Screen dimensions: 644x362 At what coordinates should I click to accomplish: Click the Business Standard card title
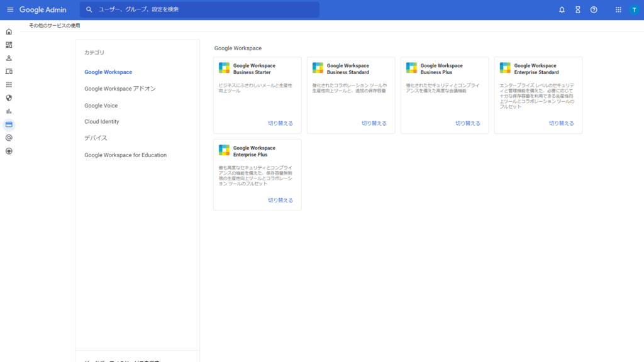point(348,69)
